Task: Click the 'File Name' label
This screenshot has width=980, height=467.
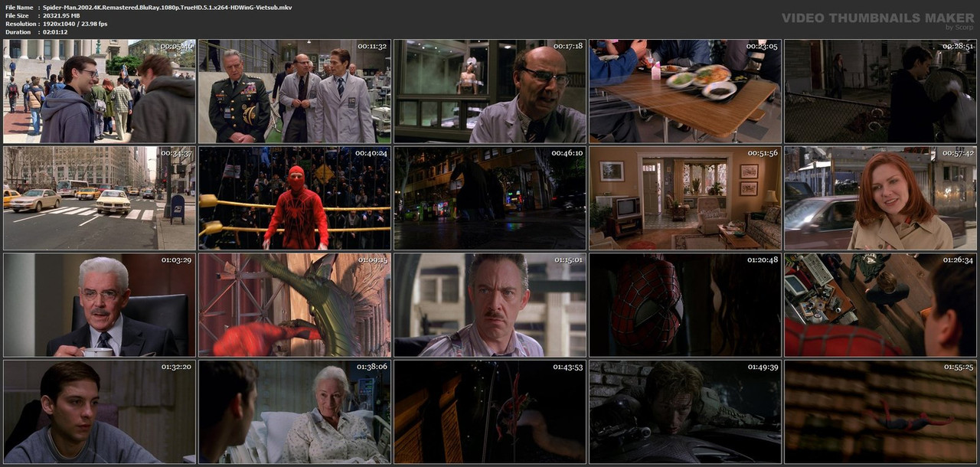Action: (19, 7)
